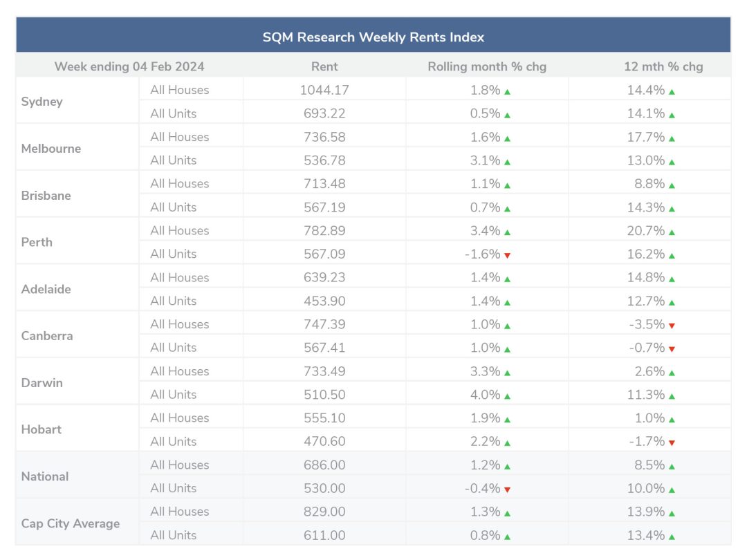The image size is (747, 560).
Task: Click the rent value 453.90
Action: [x=324, y=301]
